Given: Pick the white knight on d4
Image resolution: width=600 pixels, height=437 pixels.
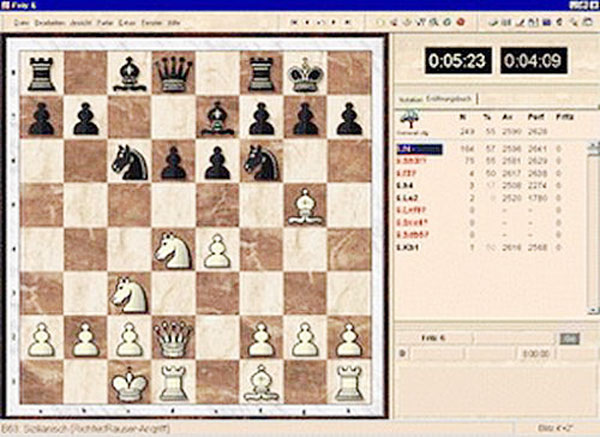Looking at the screenshot, I should [175, 250].
